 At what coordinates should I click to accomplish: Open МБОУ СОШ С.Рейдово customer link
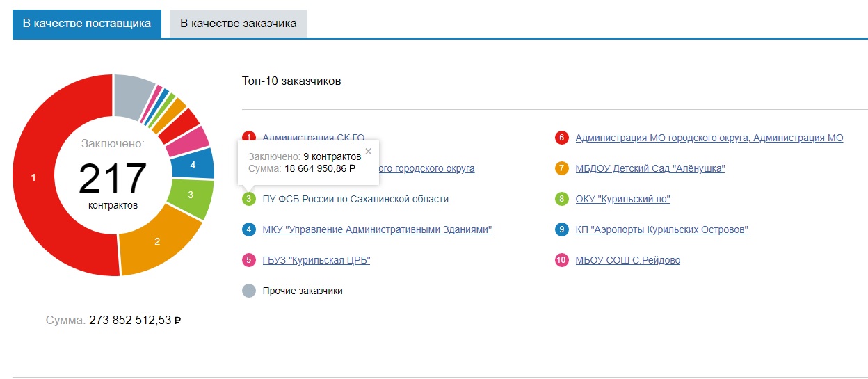627,260
